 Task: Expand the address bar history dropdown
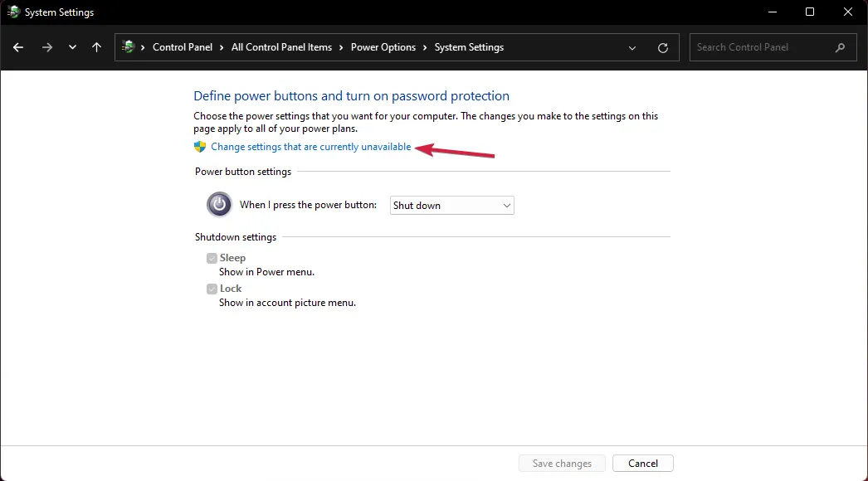[633, 47]
